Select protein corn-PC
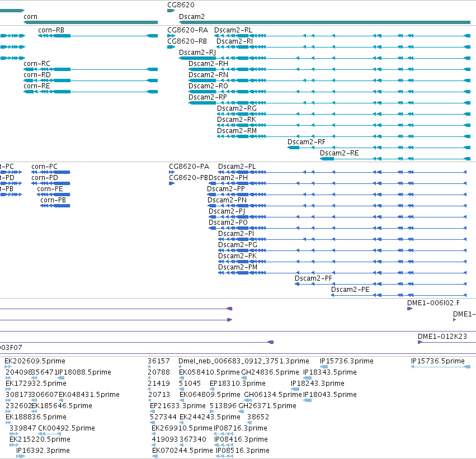This screenshot has height=459, width=476. click(44, 167)
